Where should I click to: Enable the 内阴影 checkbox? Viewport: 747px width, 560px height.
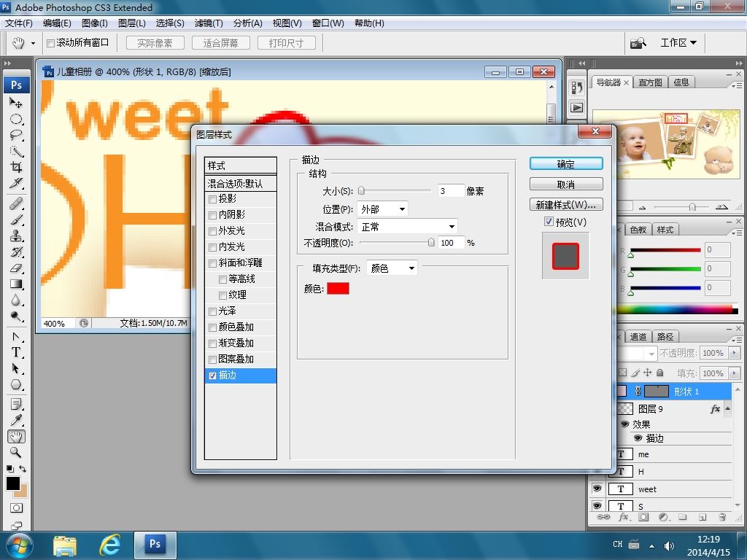tap(212, 215)
